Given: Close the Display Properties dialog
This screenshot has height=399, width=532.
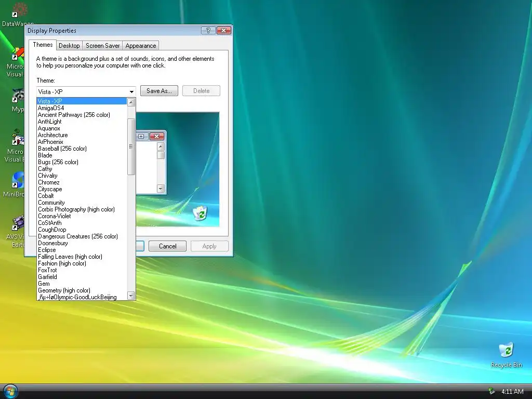Looking at the screenshot, I should [223, 30].
